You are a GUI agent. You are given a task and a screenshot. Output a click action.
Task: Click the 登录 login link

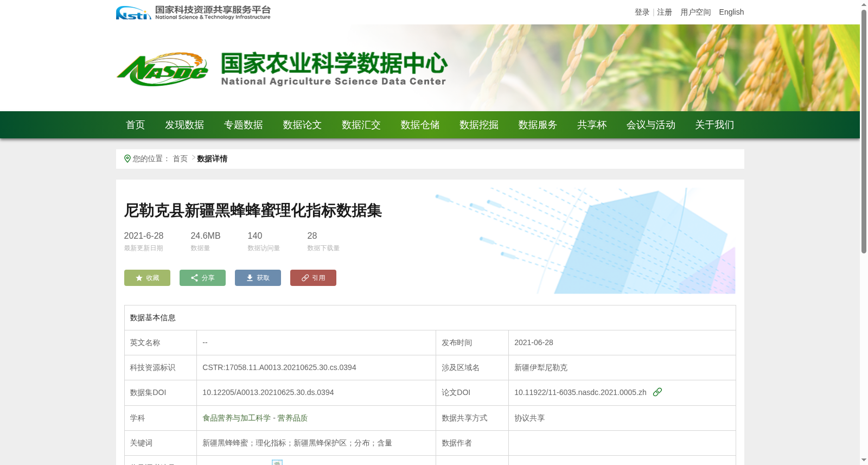click(x=642, y=12)
